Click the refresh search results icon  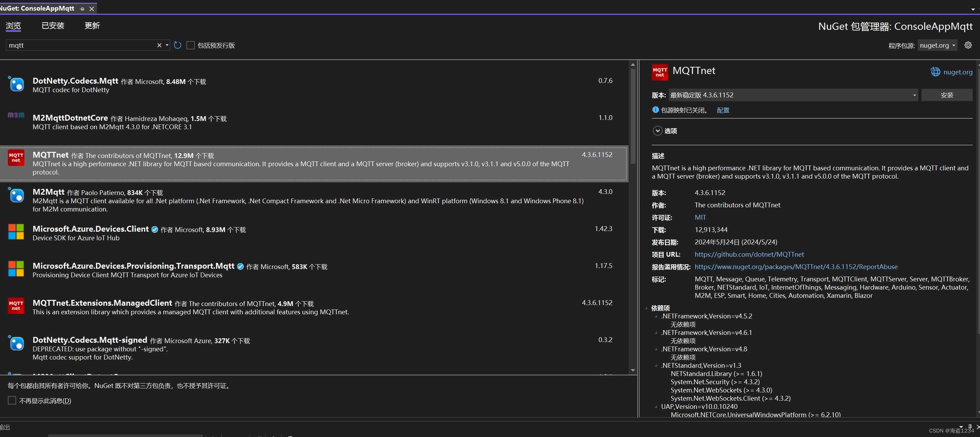pos(177,45)
